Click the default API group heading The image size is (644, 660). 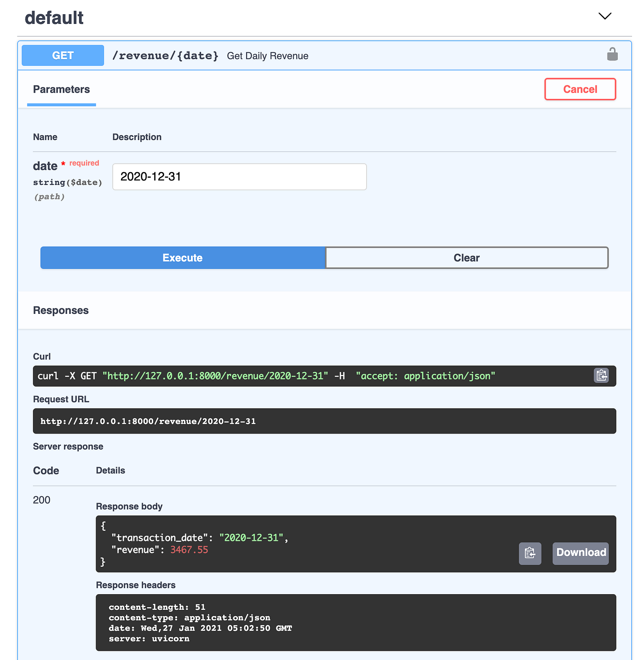point(54,17)
